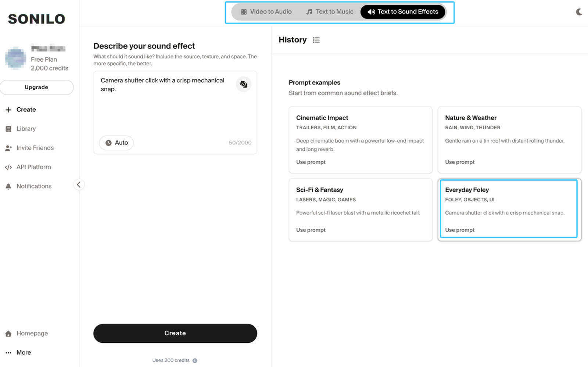The height and width of the screenshot is (367, 588).
Task: Click the Powerful sci-fi laser blast text
Action: click(x=358, y=213)
